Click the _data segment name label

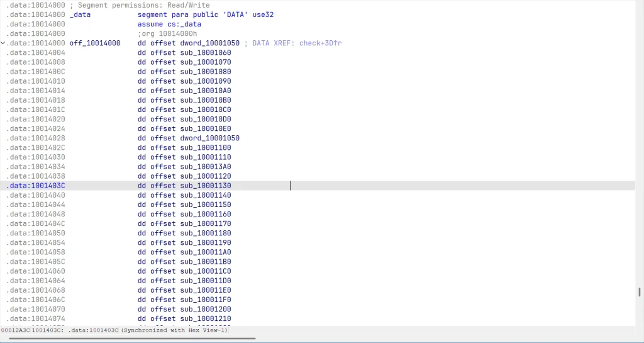[80, 14]
